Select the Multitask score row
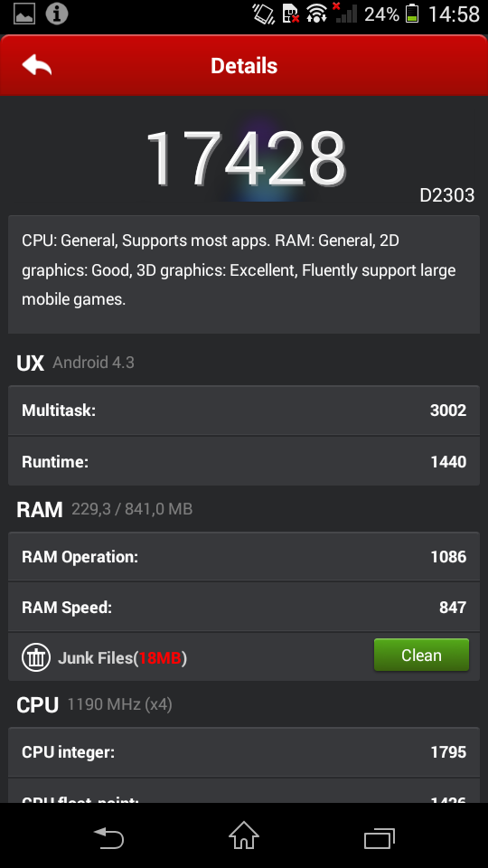The width and height of the screenshot is (488, 868). click(244, 410)
